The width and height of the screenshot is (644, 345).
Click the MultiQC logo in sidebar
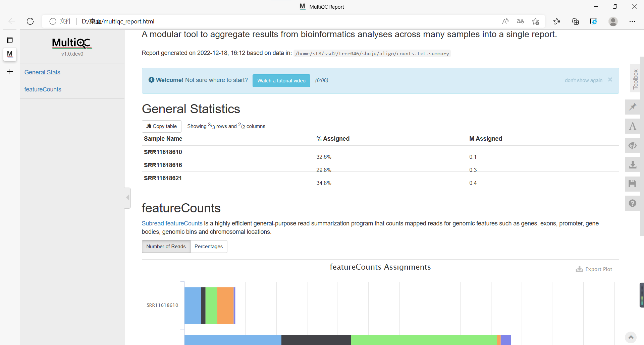pyautogui.click(x=72, y=43)
